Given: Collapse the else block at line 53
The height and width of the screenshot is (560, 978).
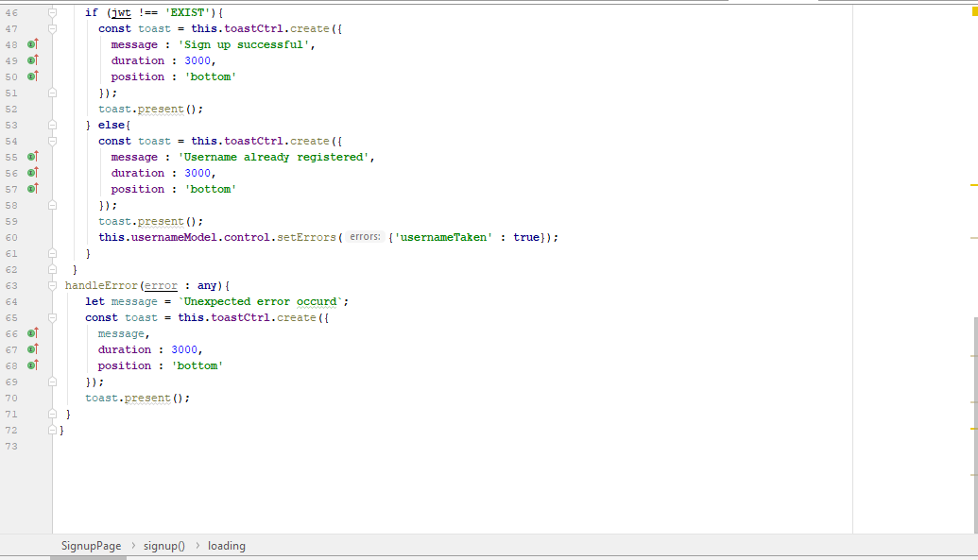Looking at the screenshot, I should 52,125.
